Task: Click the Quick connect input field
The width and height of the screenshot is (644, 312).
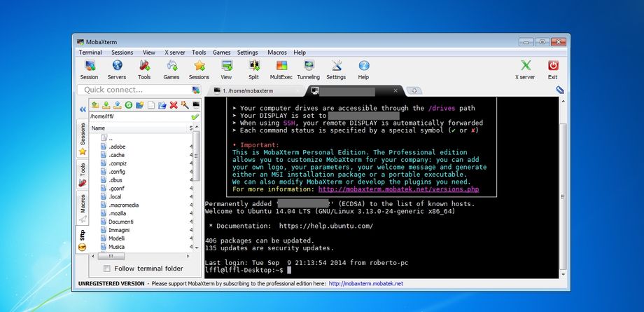Action: 134,90
